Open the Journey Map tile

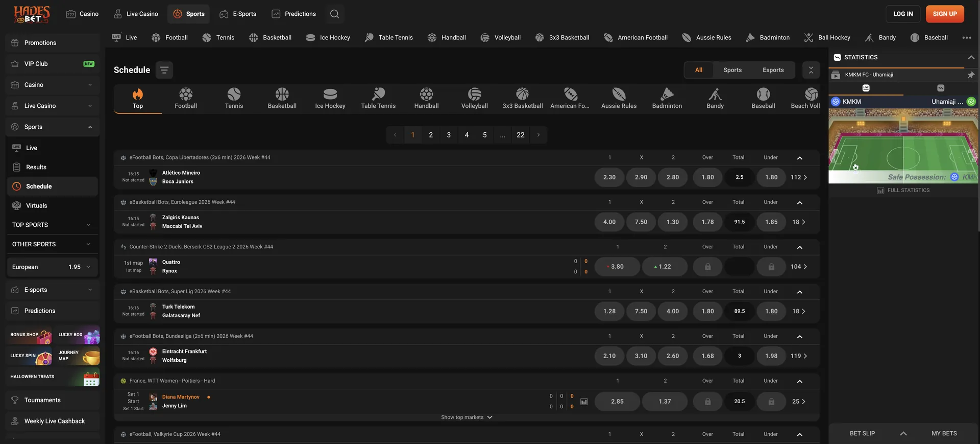[x=78, y=356]
